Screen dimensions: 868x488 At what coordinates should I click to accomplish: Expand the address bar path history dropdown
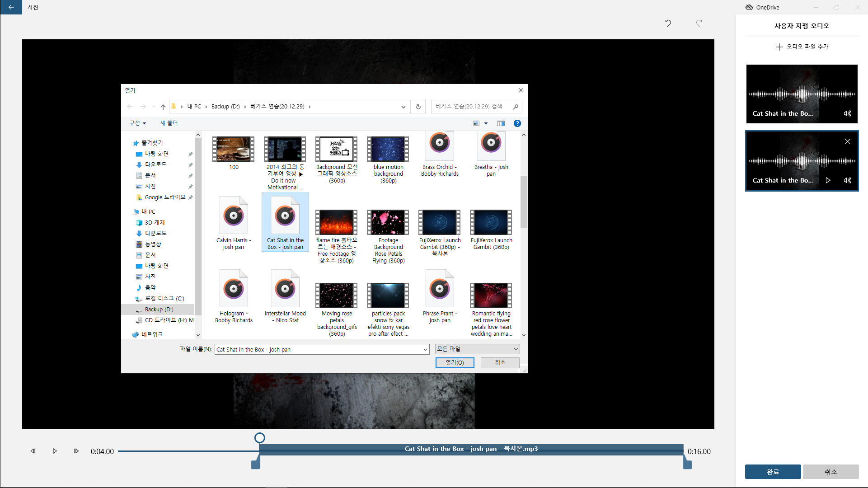403,107
